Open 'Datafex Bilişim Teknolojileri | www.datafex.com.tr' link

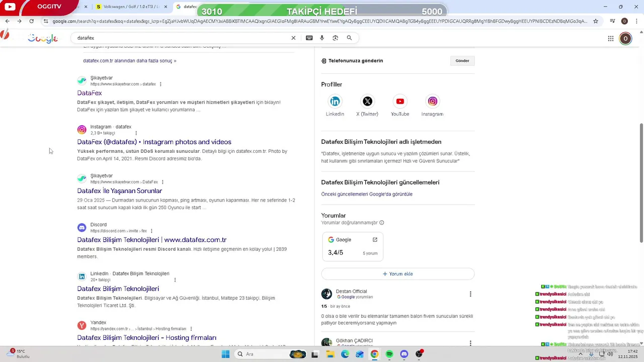tap(152, 240)
